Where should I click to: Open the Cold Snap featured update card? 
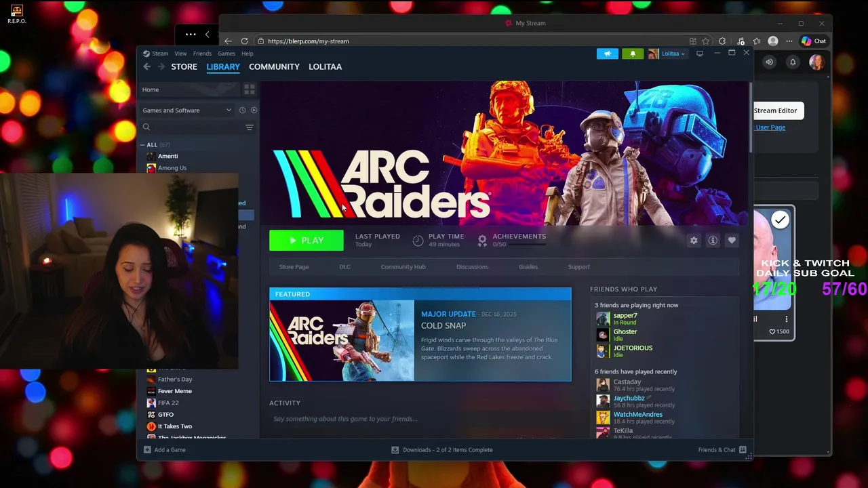420,335
